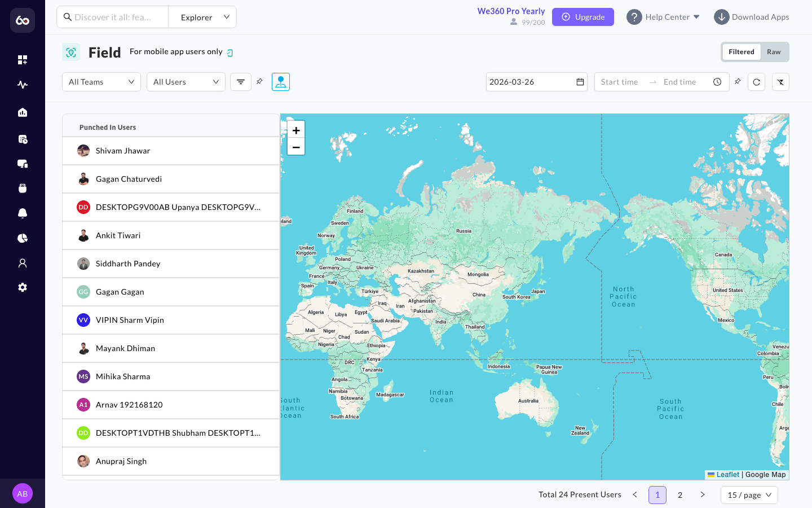Screen dimensions: 812x508
Task: Click the mobile app info icon
Action: [x=230, y=52]
